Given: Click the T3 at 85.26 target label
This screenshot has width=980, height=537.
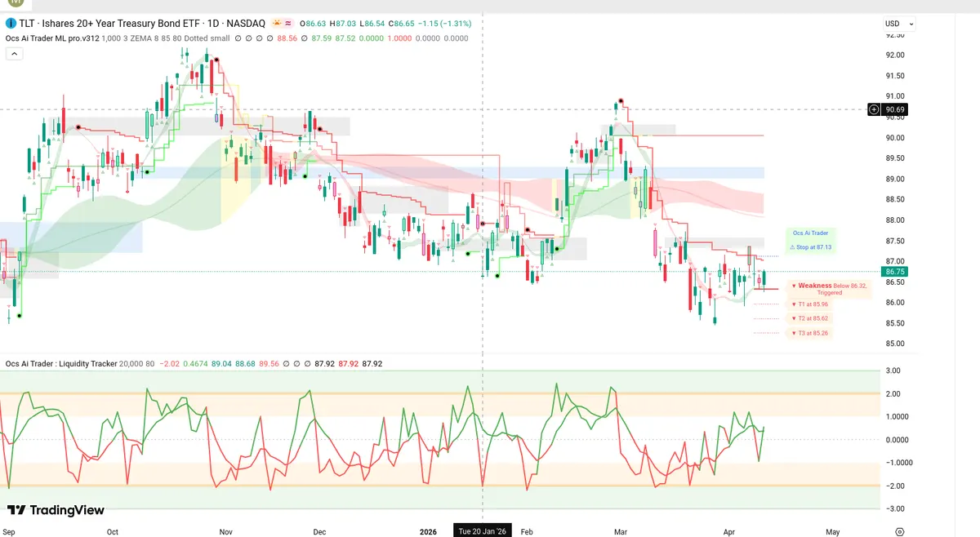Looking at the screenshot, I should pyautogui.click(x=810, y=333).
